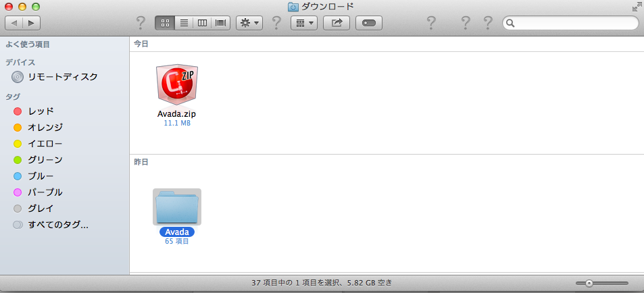The height and width of the screenshot is (293, 644).
Task: Click the highlighted Avada folder name
Action: point(177,232)
